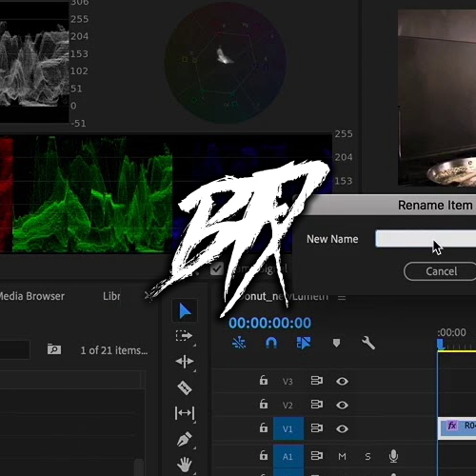The image size is (476, 476).
Task: Hide track V3 output eye
Action: [x=342, y=381]
